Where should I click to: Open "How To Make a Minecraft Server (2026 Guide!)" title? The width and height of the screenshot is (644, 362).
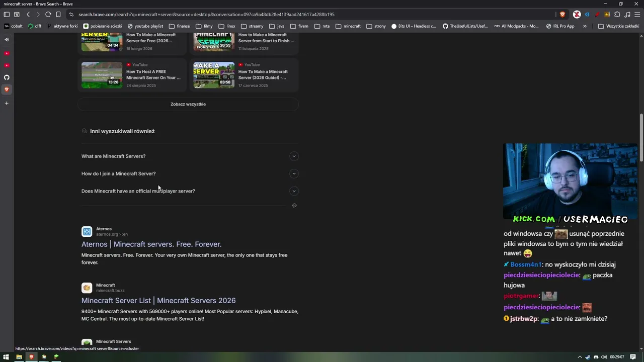click(x=263, y=74)
